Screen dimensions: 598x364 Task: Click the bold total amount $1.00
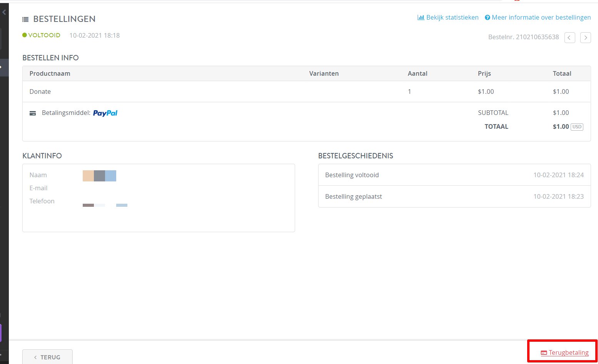click(x=561, y=126)
